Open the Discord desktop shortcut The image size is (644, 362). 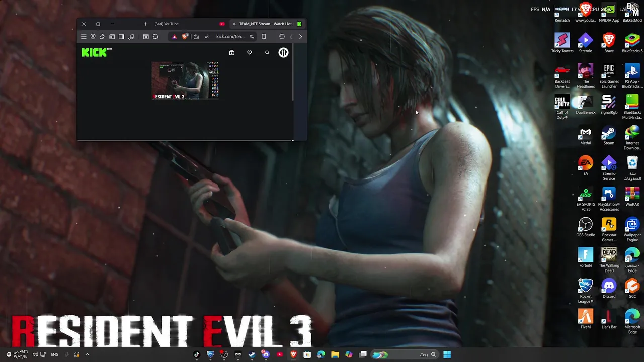pyautogui.click(x=609, y=289)
